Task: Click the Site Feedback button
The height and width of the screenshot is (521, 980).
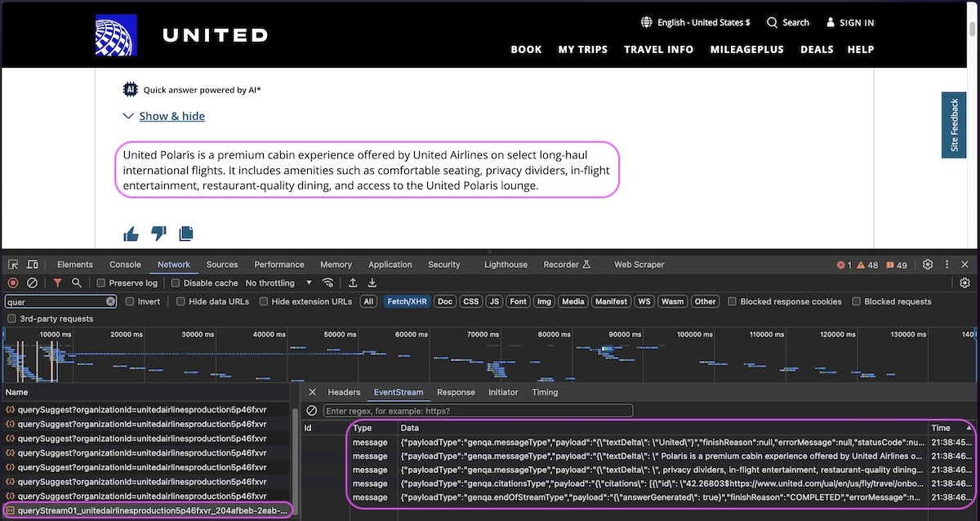Action: (954, 125)
